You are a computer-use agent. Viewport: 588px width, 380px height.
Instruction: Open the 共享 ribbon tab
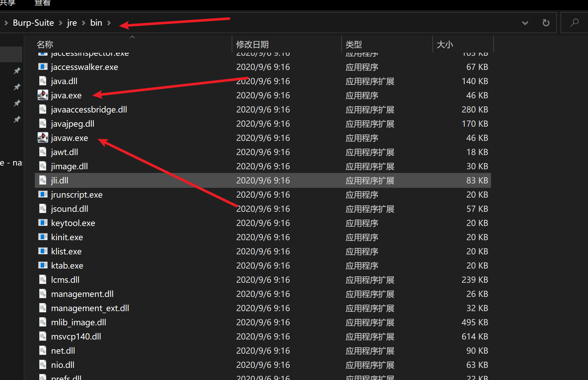pyautogui.click(x=7, y=3)
